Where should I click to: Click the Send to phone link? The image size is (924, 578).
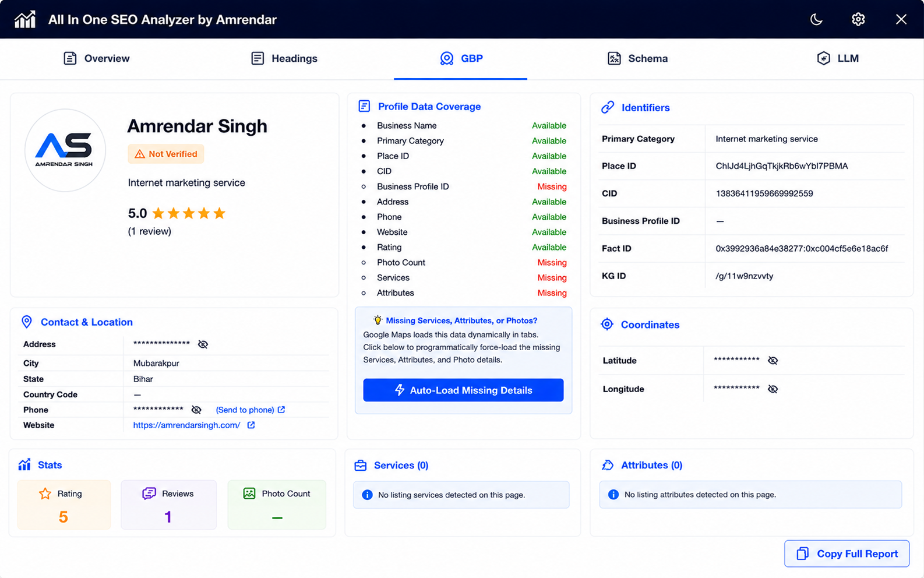pyautogui.click(x=245, y=410)
